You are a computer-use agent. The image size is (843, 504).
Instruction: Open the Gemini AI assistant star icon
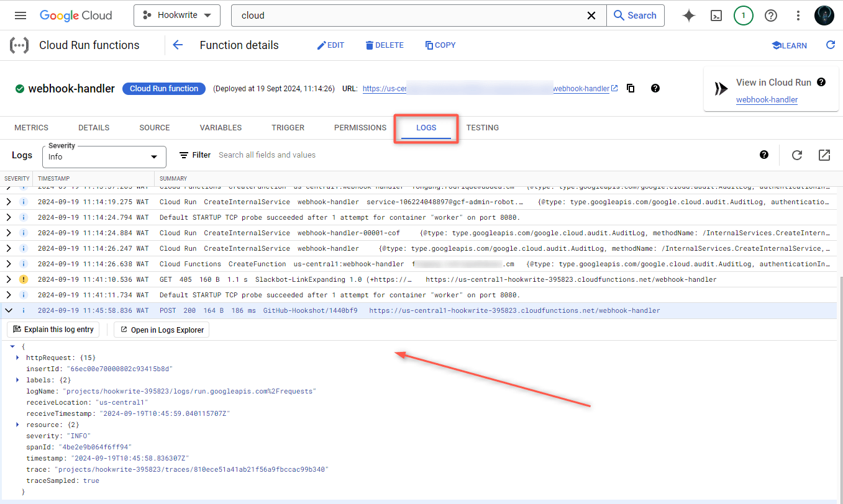[x=688, y=15]
